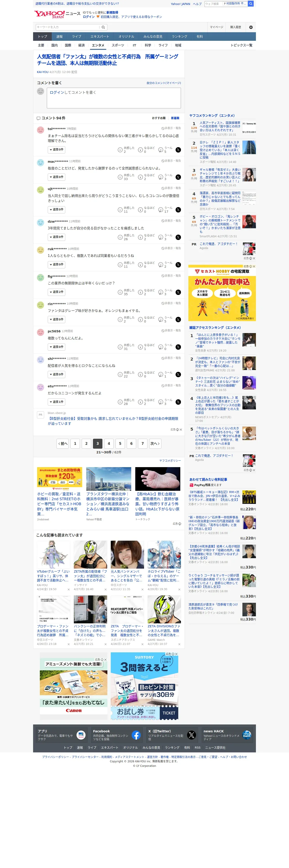Close the セカストHOBBY banner ad
This screenshot has height=868, width=289.
click(x=254, y=267)
